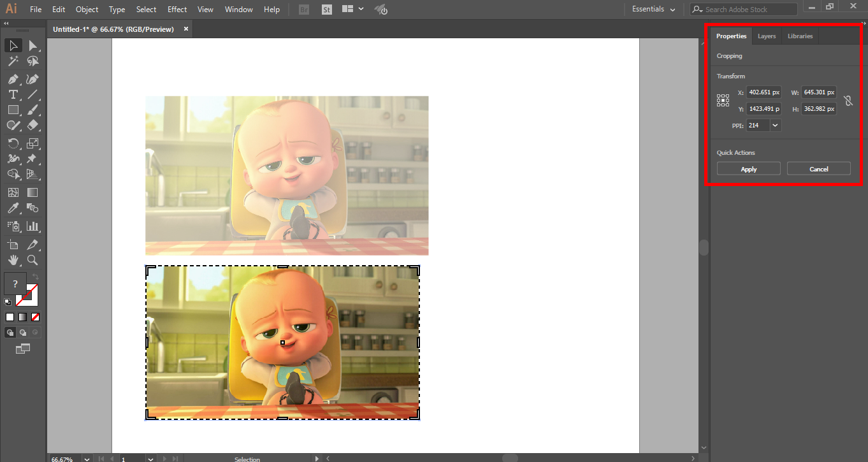Open Adobe Stock via the St icon
Viewport: 868px width, 462px height.
[x=326, y=9]
